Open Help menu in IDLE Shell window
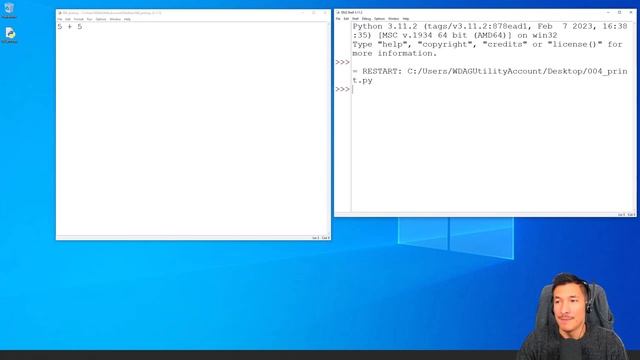Image resolution: width=640 pixels, height=360 pixels. [x=406, y=19]
